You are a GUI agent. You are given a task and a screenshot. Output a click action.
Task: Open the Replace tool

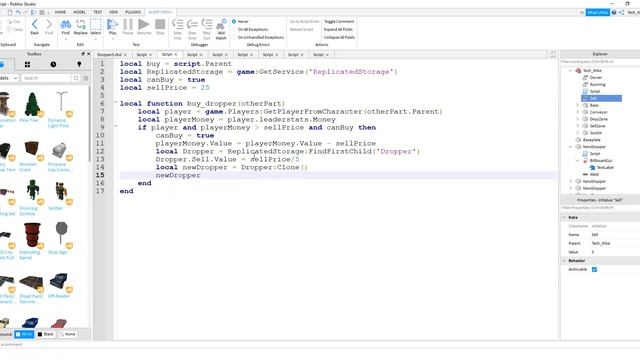point(80,27)
